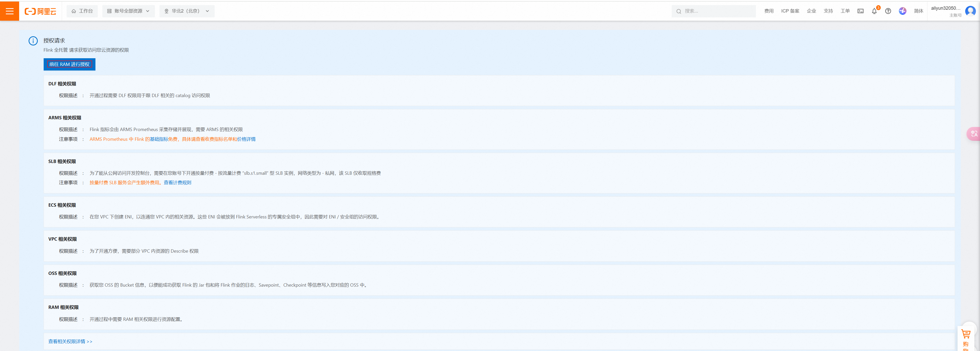Click 前往 RAM 进行授权 button
This screenshot has width=980, height=351.
69,64
